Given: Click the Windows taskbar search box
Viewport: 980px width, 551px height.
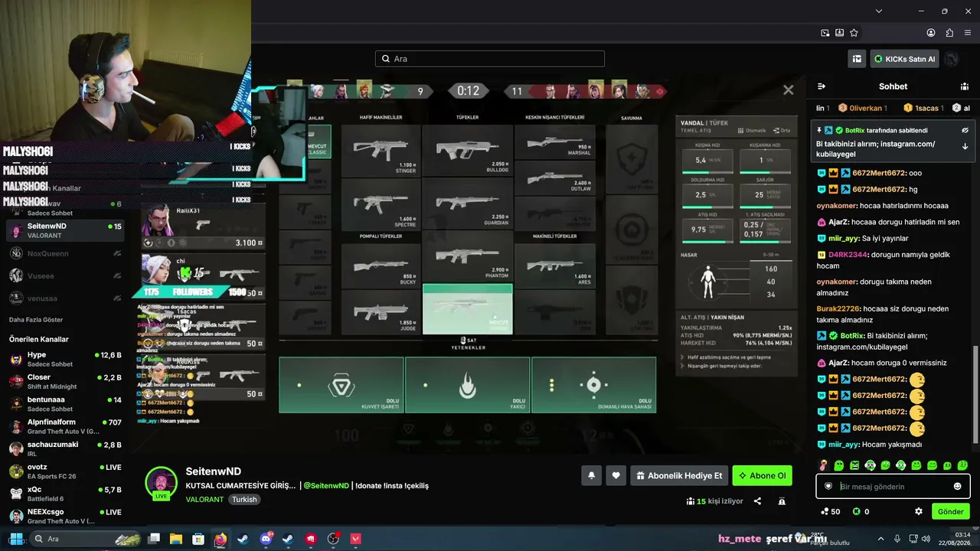Looking at the screenshot, I should (x=86, y=539).
